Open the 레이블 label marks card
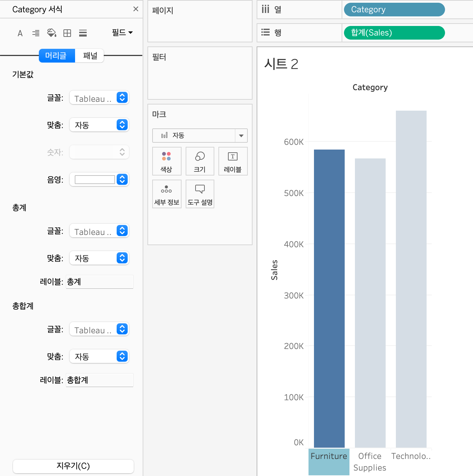This screenshot has width=473, height=476. tap(233, 161)
